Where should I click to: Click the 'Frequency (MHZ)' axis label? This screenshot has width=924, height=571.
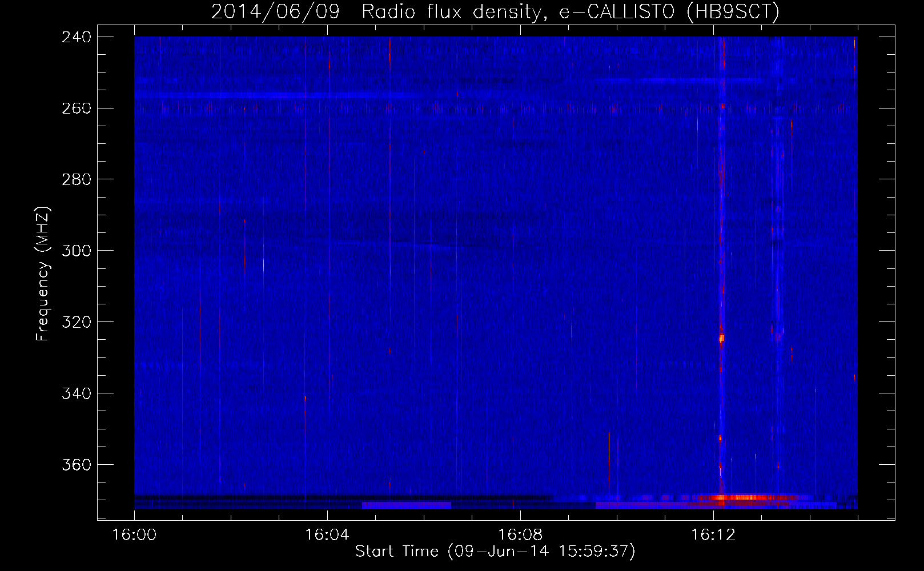click(43, 274)
